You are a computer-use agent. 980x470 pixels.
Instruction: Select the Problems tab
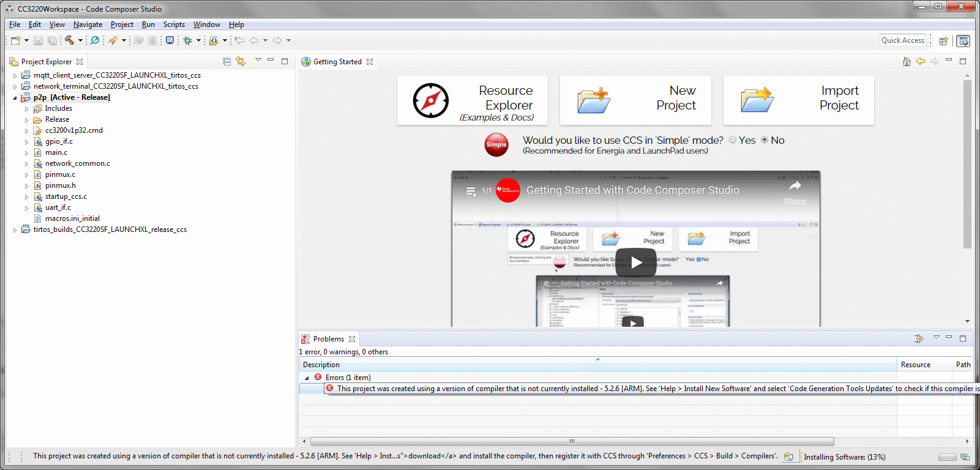pos(328,339)
